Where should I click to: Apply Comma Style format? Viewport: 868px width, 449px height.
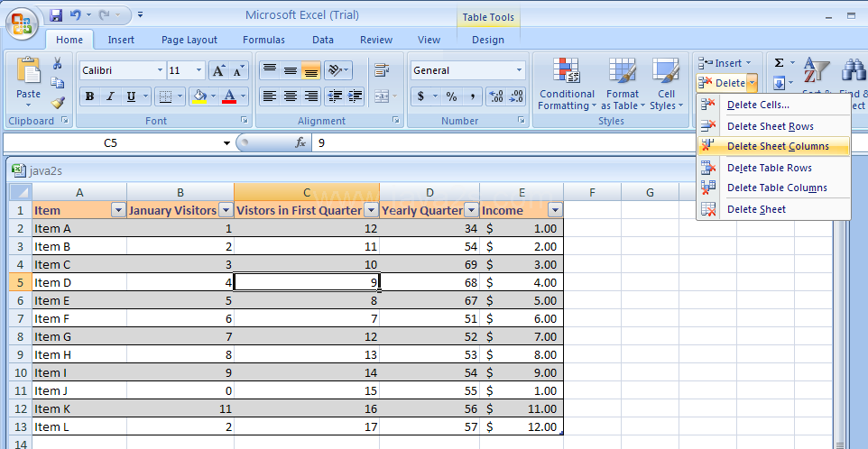472,96
